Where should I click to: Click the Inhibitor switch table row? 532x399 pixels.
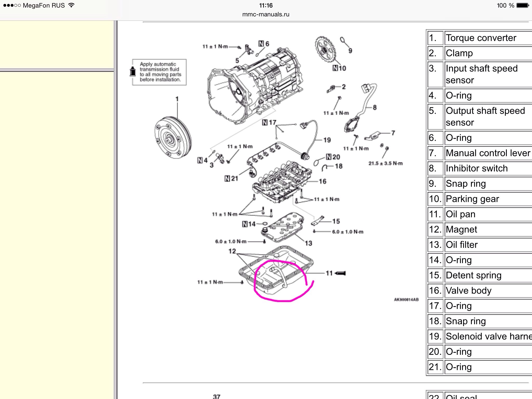pos(476,168)
